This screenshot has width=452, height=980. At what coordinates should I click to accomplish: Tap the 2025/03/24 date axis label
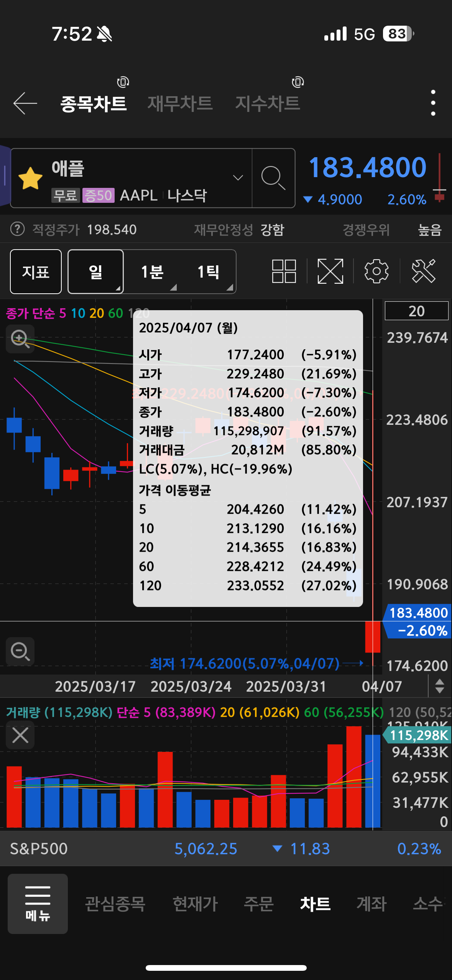point(191,686)
